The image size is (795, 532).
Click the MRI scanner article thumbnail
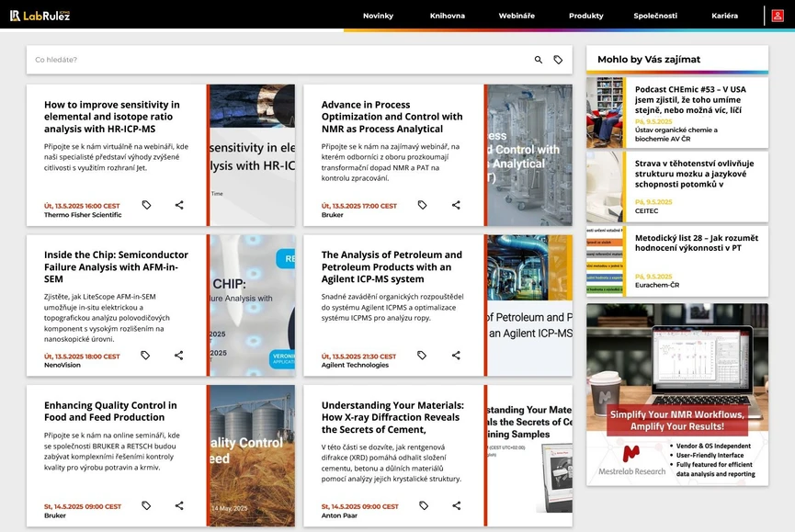tap(605, 187)
